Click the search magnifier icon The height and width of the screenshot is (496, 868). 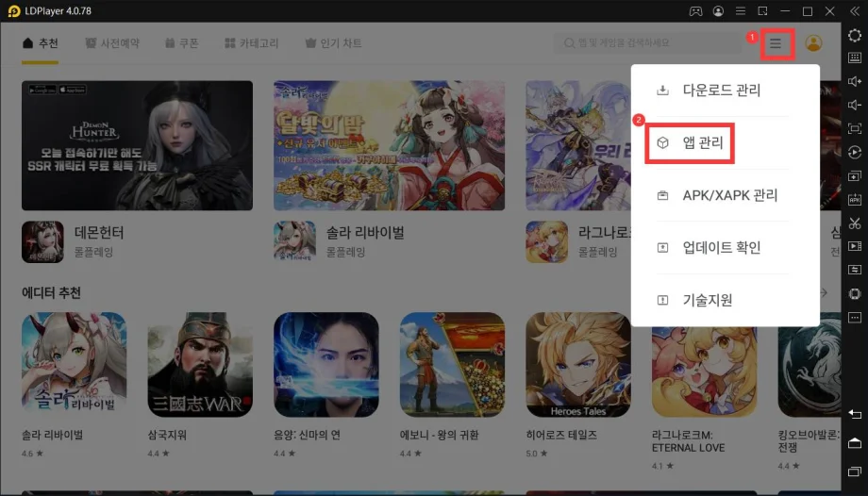pyautogui.click(x=569, y=43)
